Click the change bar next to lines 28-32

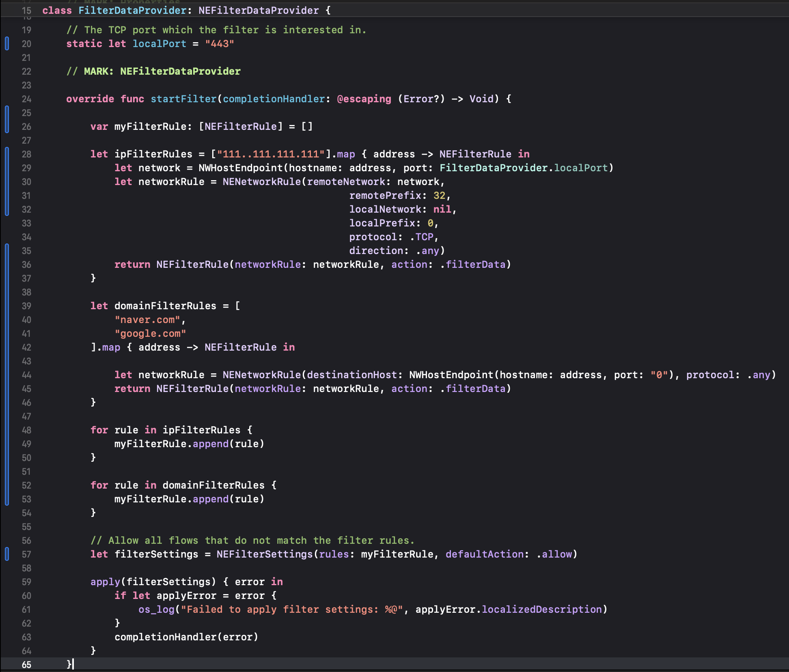pyautogui.click(x=7, y=181)
